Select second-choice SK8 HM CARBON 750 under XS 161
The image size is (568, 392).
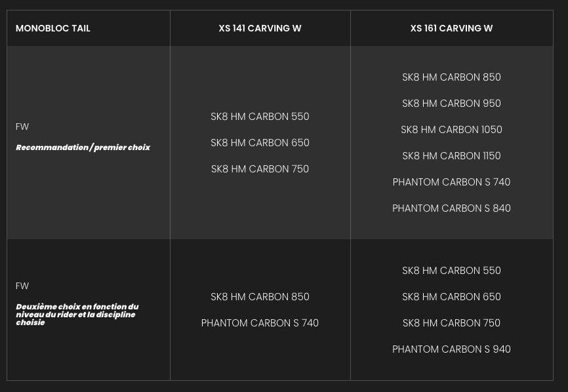[451, 323]
